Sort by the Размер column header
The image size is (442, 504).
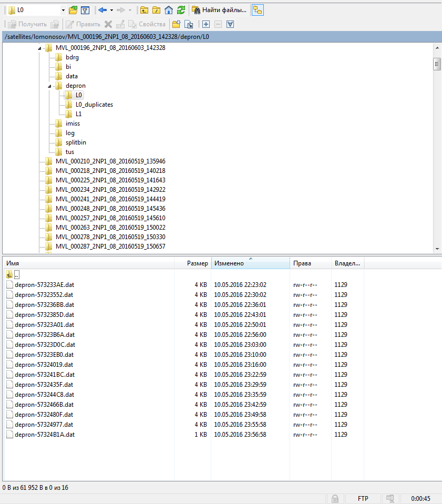197,263
